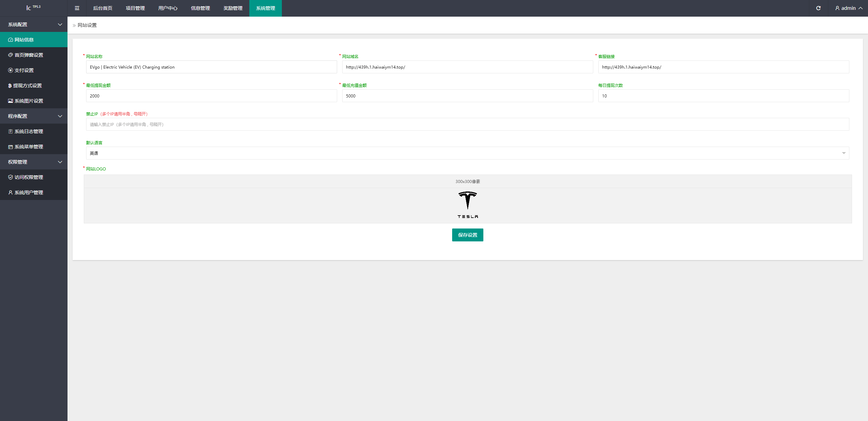Image resolution: width=868 pixels, height=421 pixels.
Task: Click the 网站信息 dashboard icon
Action: 11,40
